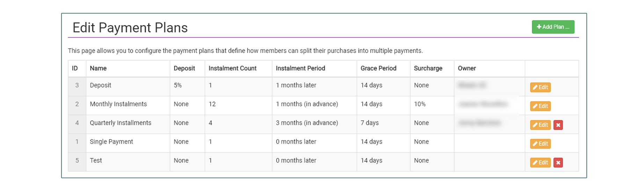Click the 10% surcharge cell
The width and height of the screenshot is (644, 188).
420,104
